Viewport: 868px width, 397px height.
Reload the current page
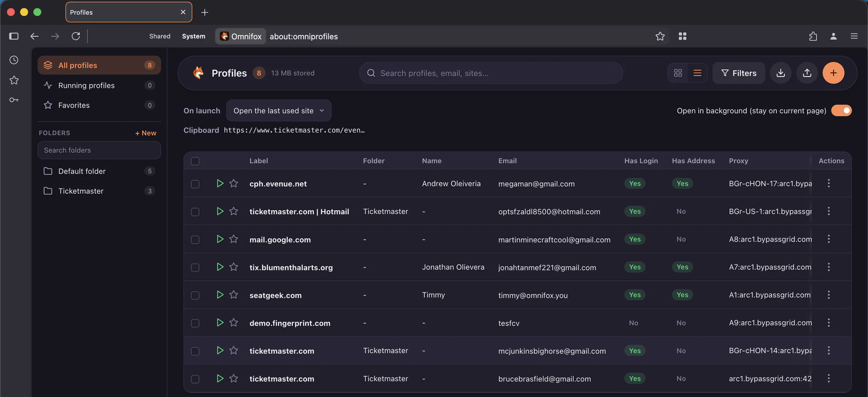coord(76,36)
